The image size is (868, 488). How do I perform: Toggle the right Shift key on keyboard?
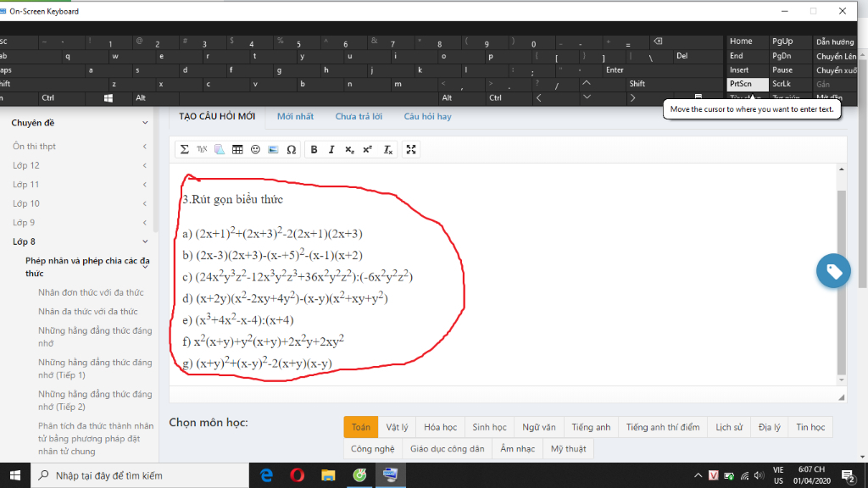coord(673,84)
